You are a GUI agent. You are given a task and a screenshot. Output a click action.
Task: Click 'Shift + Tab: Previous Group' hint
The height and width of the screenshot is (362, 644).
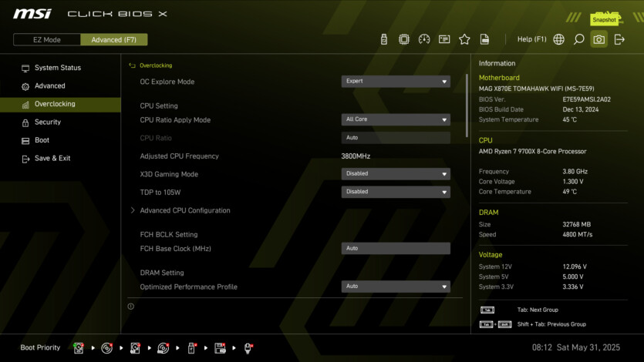pyautogui.click(x=551, y=324)
